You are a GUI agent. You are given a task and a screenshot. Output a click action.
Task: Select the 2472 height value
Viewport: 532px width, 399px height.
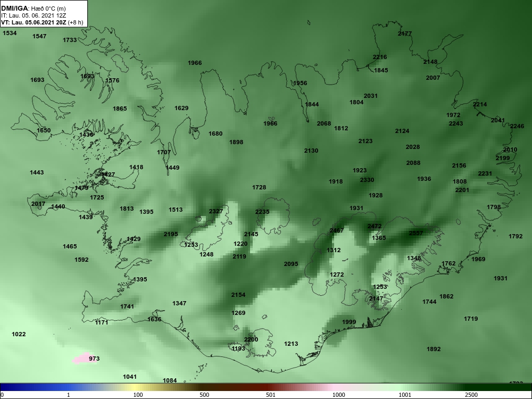click(375, 226)
